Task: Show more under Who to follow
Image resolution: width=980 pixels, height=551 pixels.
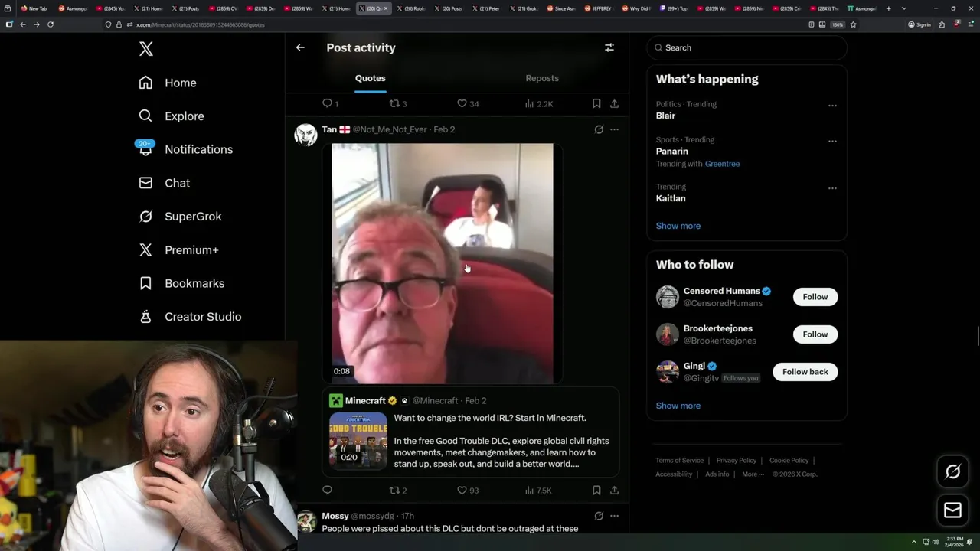Action: pos(678,406)
